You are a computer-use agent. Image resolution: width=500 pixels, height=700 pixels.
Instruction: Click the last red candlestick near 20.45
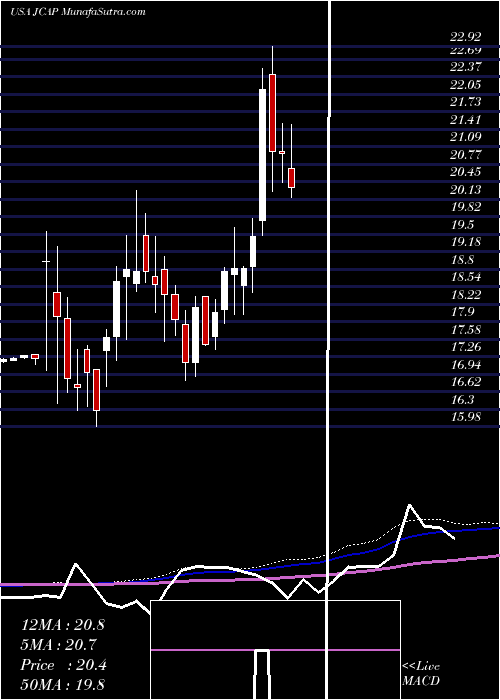click(x=292, y=178)
